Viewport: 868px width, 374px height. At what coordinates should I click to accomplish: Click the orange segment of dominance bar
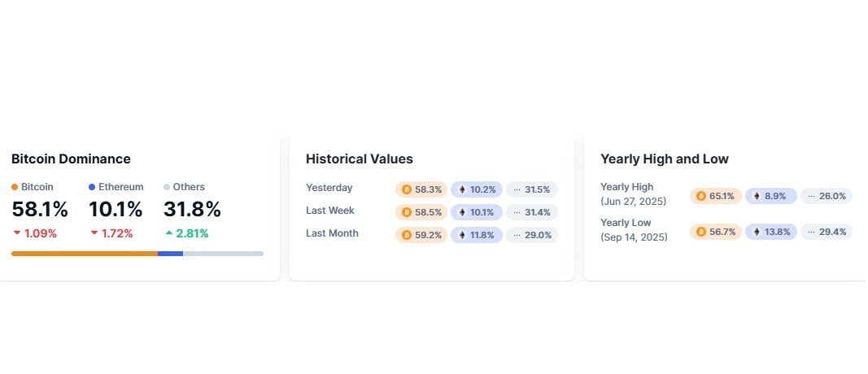point(84,254)
